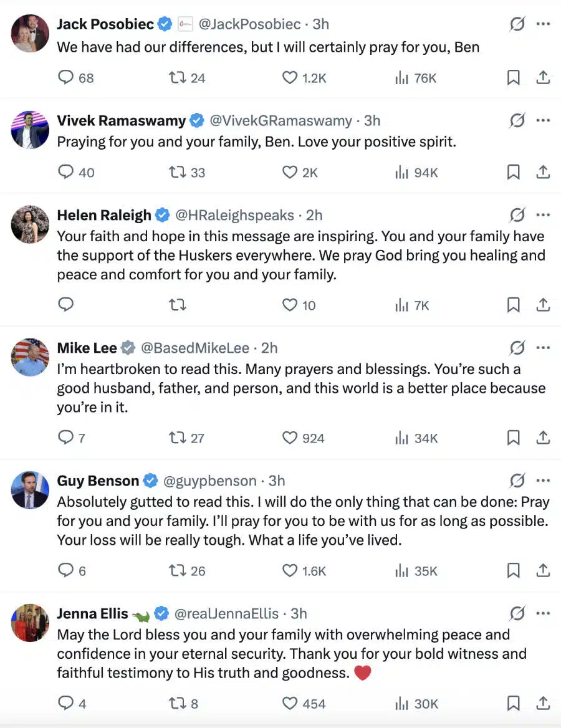Repost Vivek Ramaswamy's tweet

[178, 173]
